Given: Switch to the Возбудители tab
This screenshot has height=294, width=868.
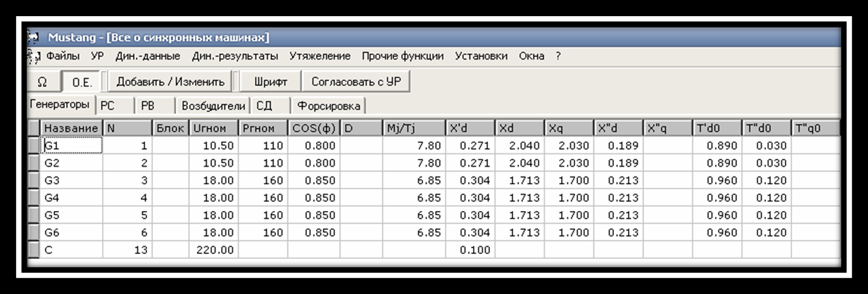Looking at the screenshot, I should click(213, 106).
